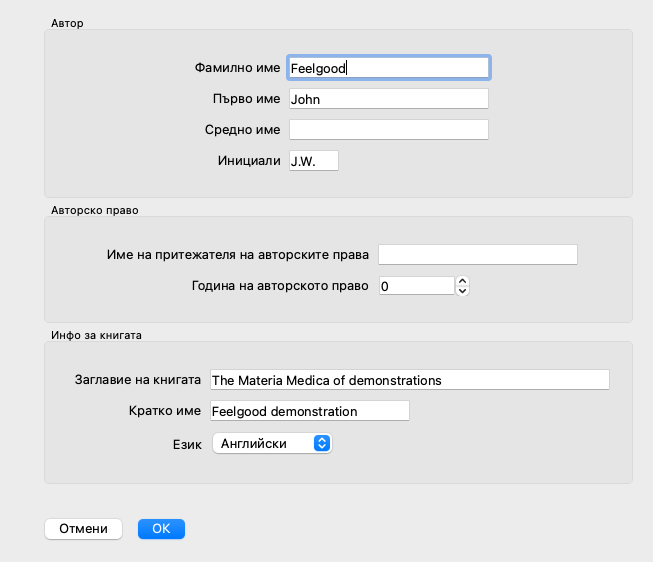
Task: Click the Заглавие на книгата text field
Action: [x=408, y=380]
